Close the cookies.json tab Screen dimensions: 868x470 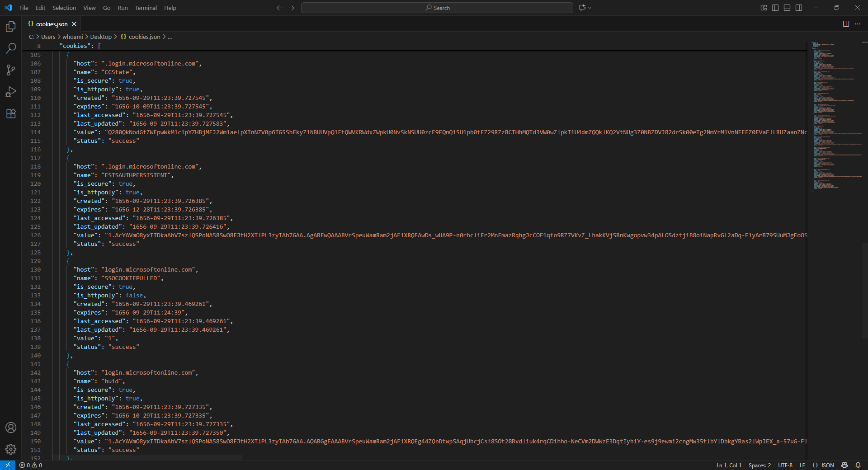[74, 24]
